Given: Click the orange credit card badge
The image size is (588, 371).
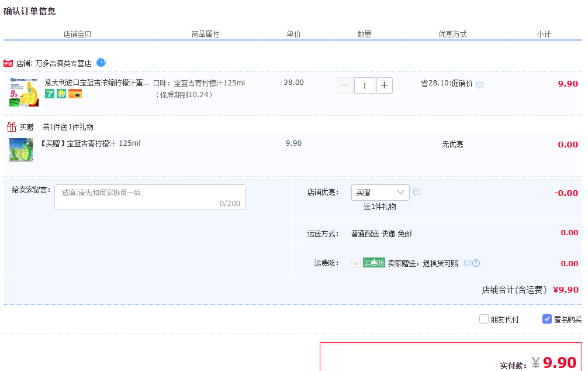Looking at the screenshot, I should point(75,94).
